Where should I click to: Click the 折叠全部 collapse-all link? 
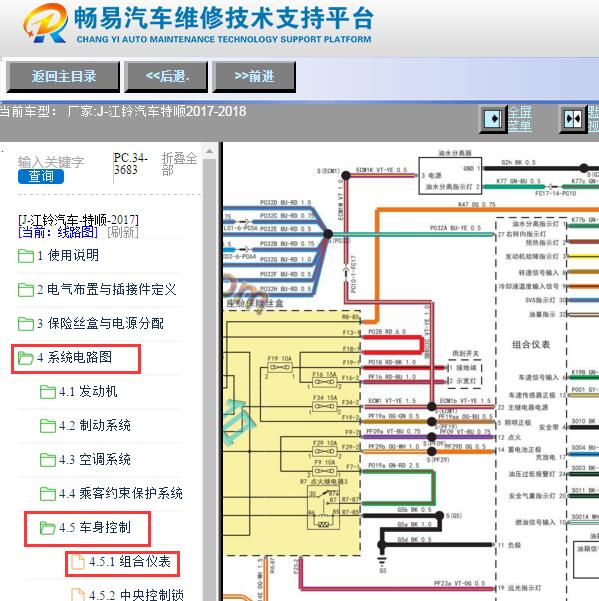(179, 164)
